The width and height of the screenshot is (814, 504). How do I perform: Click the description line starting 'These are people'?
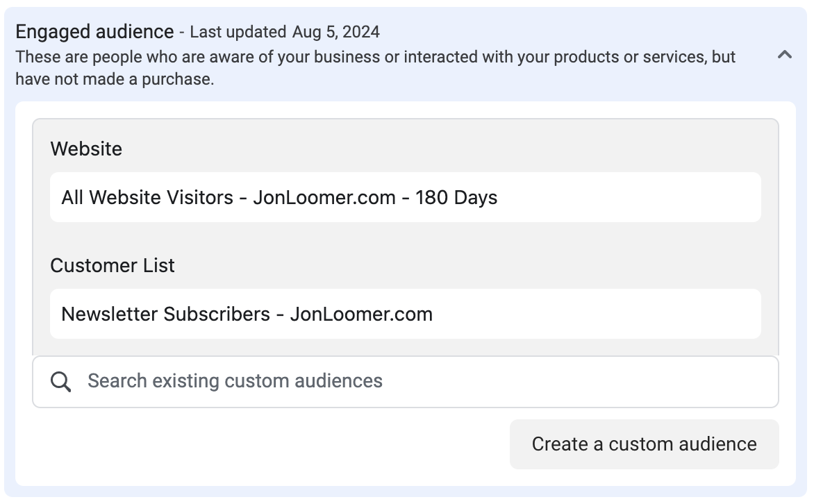coord(375,56)
